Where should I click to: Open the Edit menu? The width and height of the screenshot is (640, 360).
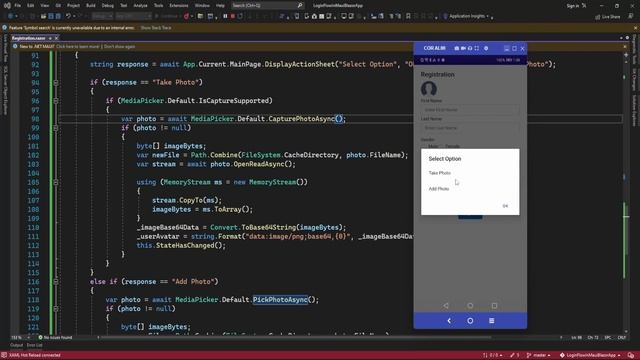(x=31, y=6)
